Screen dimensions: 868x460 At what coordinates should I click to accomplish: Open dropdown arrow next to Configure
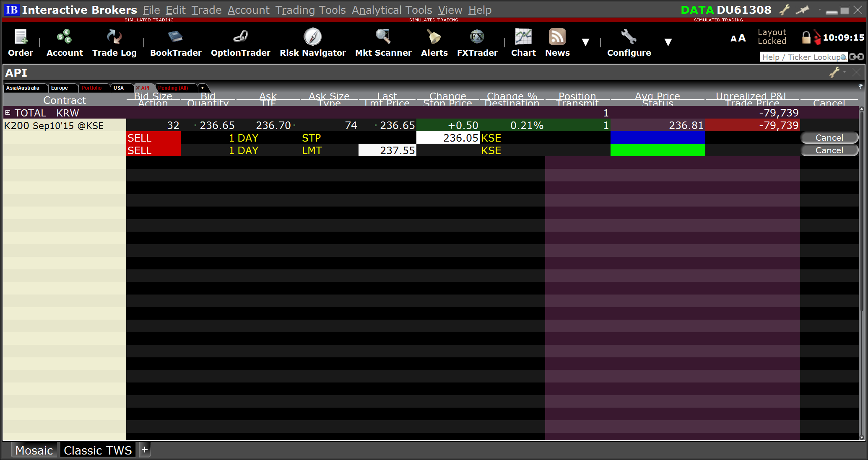[668, 42]
